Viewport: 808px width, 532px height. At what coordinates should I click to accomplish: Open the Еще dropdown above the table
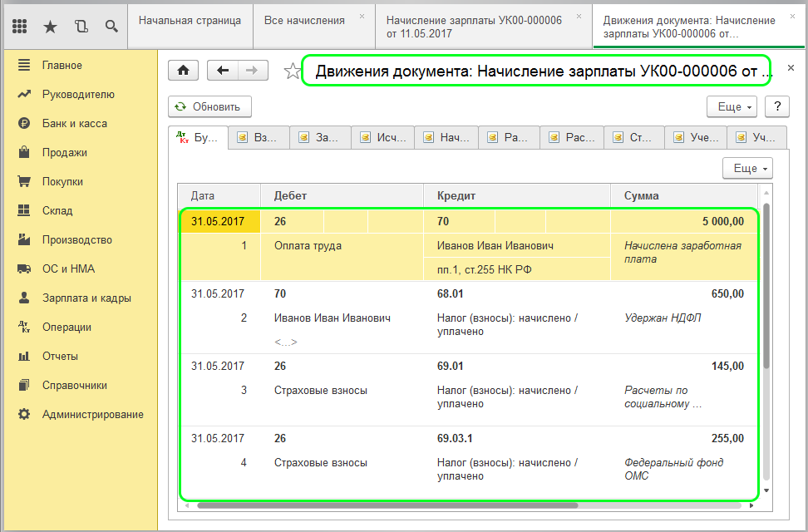point(747,168)
